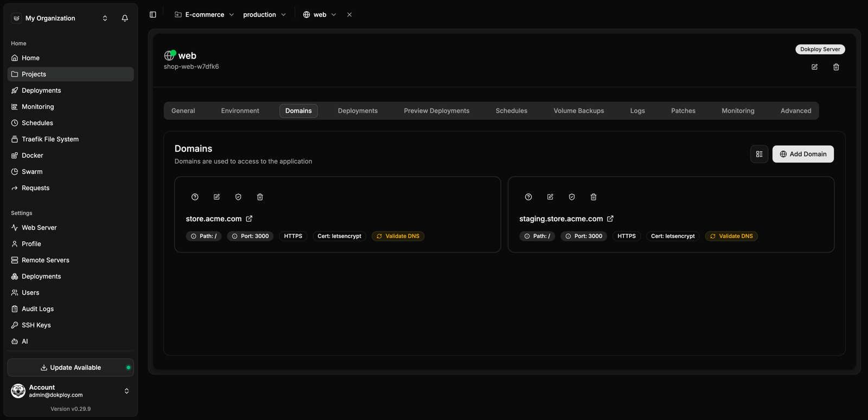Open shield icon for store.acme.com
The image size is (868, 420).
[238, 197]
